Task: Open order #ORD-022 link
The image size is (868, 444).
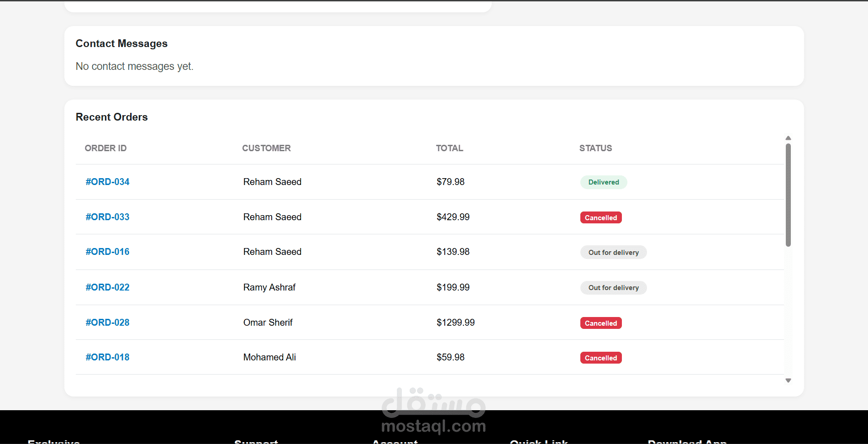Action: tap(107, 287)
